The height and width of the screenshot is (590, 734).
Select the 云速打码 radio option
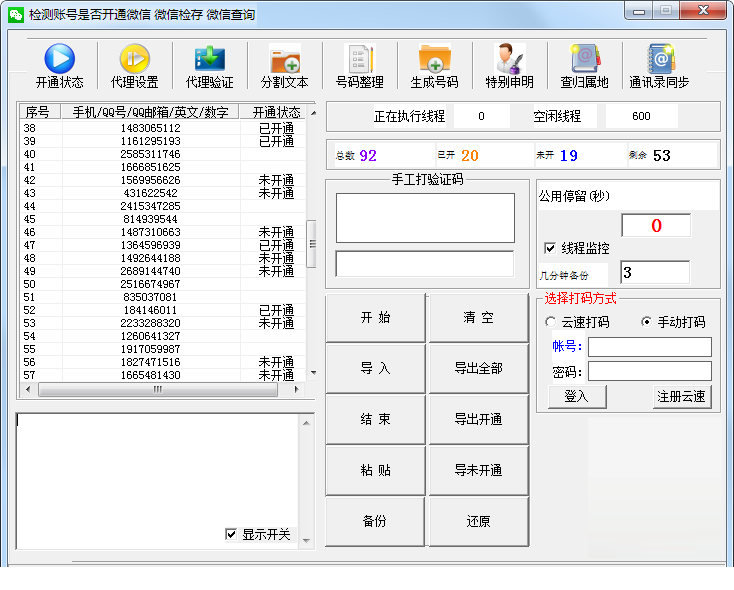click(550, 322)
